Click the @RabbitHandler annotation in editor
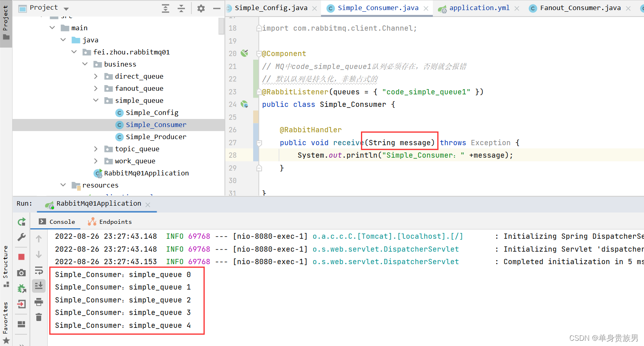Image resolution: width=644 pixels, height=346 pixels. click(310, 130)
